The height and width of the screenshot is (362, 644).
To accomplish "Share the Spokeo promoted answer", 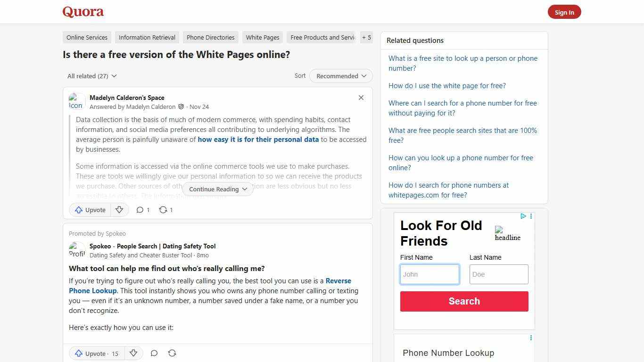I will point(172,353).
